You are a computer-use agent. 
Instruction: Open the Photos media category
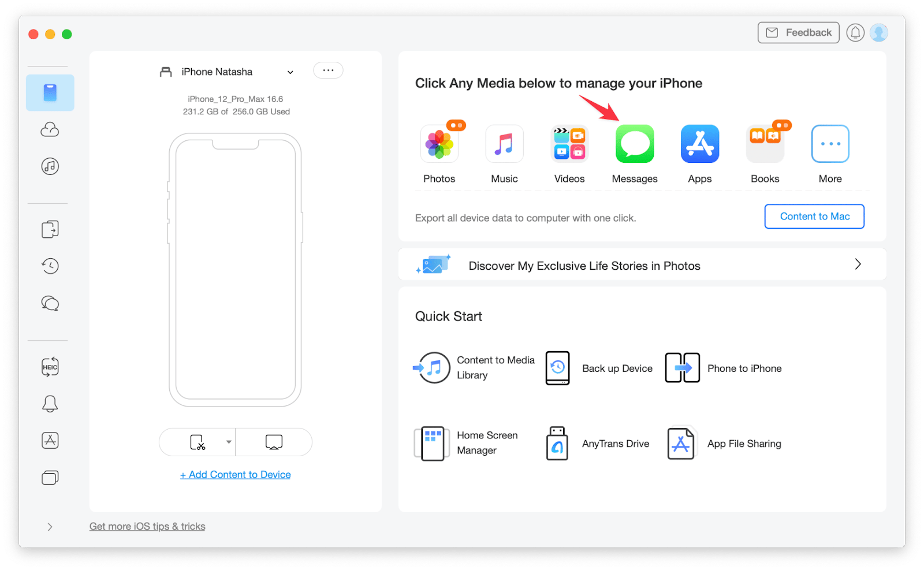[x=439, y=144]
